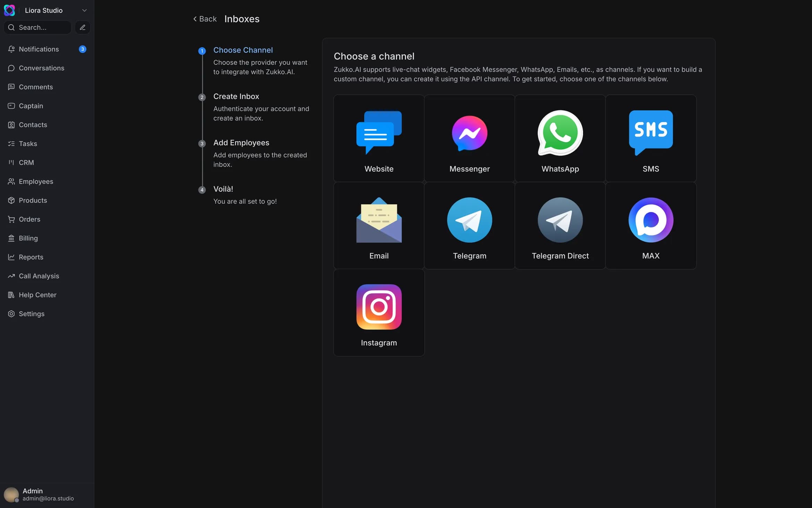
Task: Click the Call Analysis trend icon
Action: (x=11, y=276)
